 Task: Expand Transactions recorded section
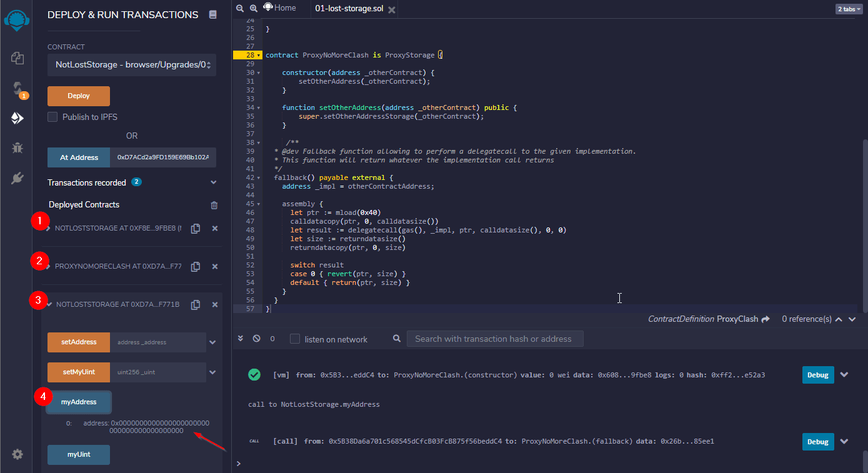pyautogui.click(x=214, y=182)
